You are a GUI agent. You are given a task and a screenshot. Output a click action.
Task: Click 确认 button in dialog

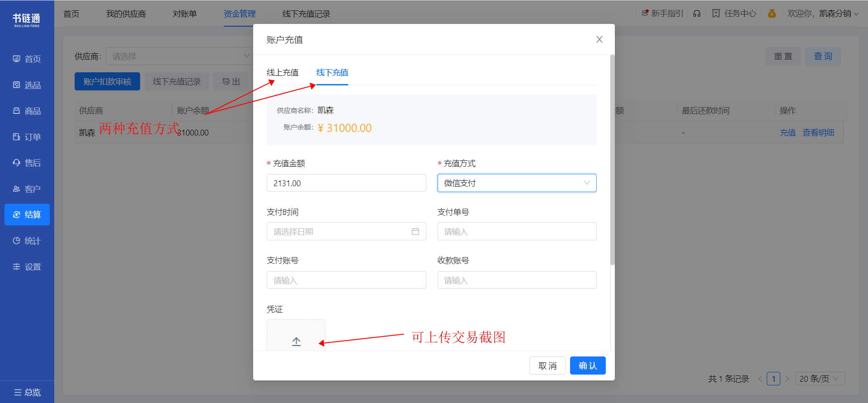pos(588,366)
